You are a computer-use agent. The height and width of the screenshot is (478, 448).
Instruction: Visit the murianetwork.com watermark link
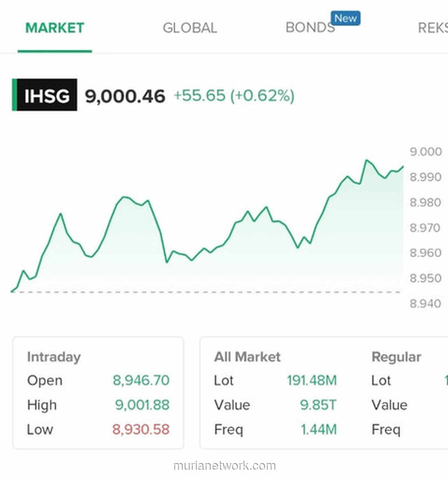224,466
